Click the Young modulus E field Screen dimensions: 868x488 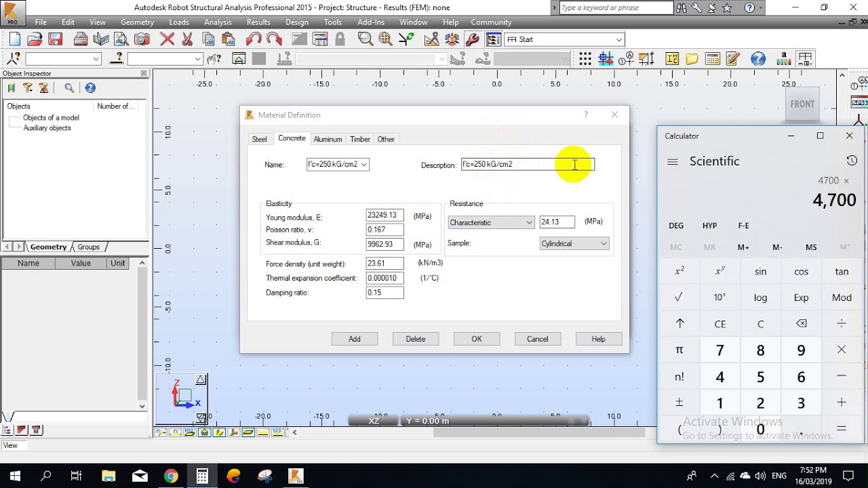384,215
